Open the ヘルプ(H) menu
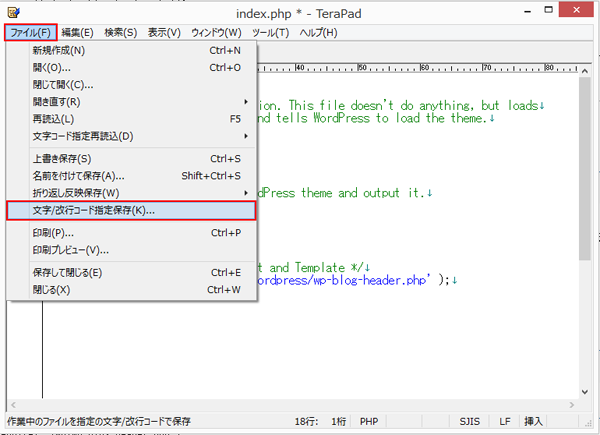The image size is (600, 435). pyautogui.click(x=318, y=33)
